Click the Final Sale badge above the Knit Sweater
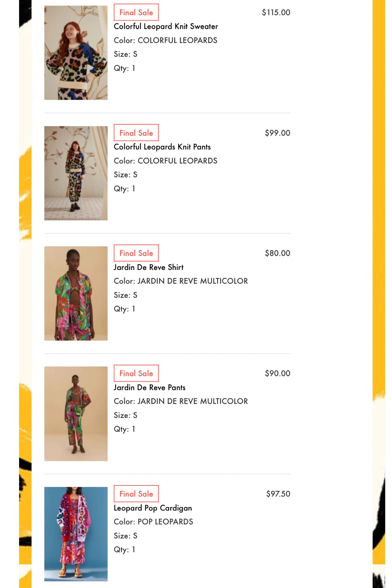 click(x=136, y=12)
